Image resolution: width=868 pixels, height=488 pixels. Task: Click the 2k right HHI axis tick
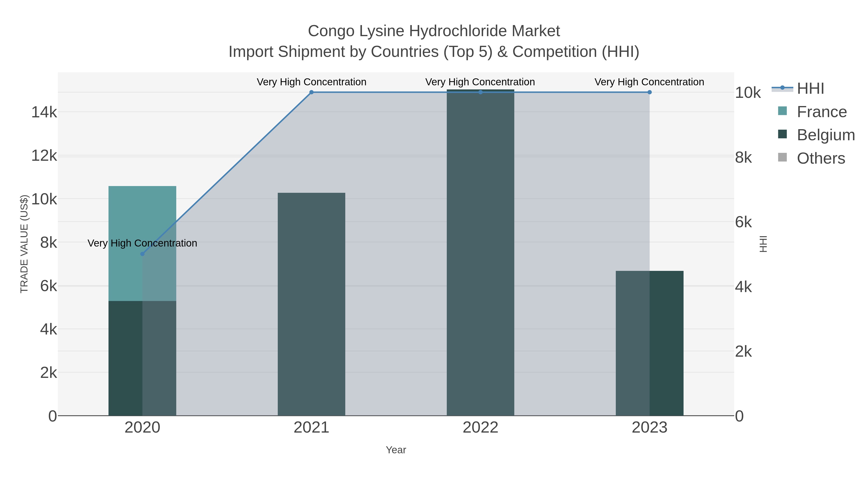tap(743, 352)
